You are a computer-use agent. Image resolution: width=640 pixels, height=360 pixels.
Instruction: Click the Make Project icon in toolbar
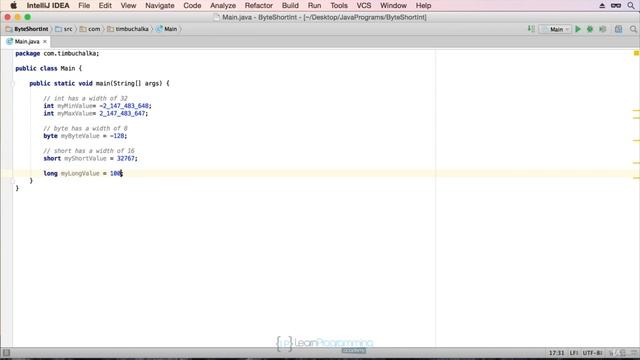[531, 29]
